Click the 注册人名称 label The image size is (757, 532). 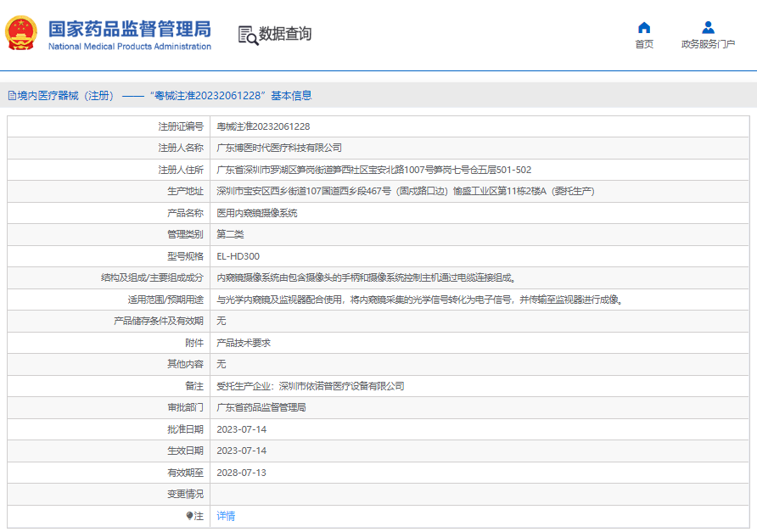tap(181, 148)
